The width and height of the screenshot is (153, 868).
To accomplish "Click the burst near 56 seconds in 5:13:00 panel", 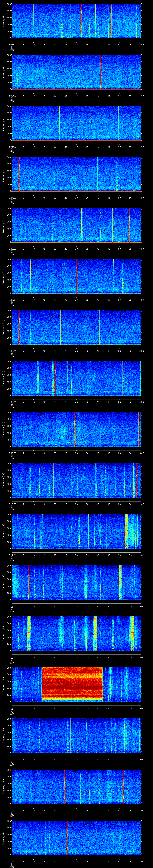I will (x=133, y=633).
